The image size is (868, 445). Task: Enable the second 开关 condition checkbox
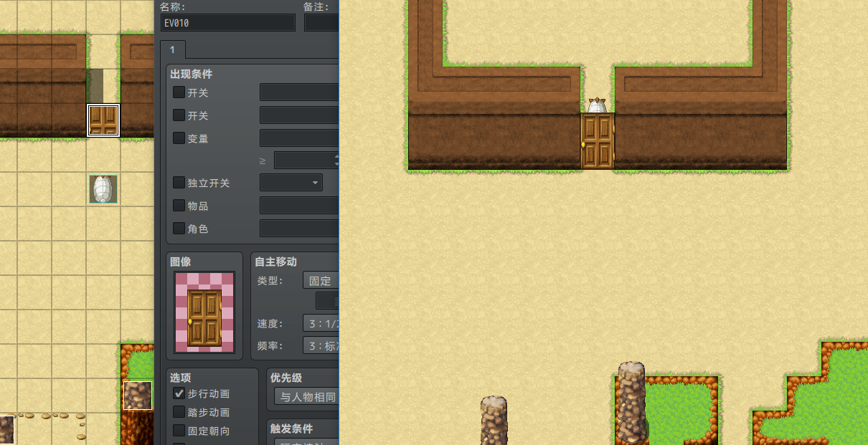point(179,115)
